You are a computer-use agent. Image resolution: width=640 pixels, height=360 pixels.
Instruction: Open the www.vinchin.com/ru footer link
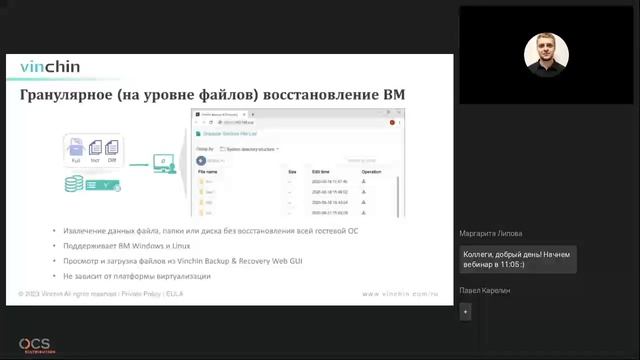pyautogui.click(x=400, y=293)
